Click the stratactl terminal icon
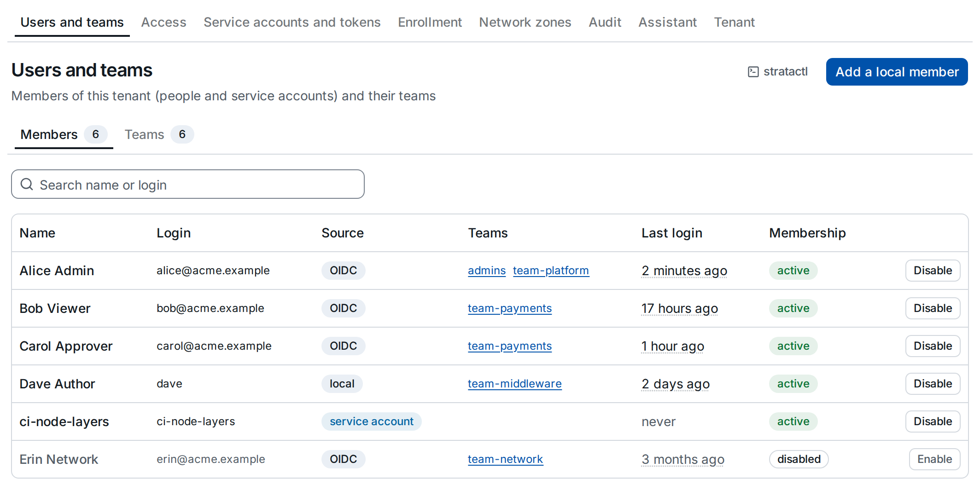 coord(753,72)
